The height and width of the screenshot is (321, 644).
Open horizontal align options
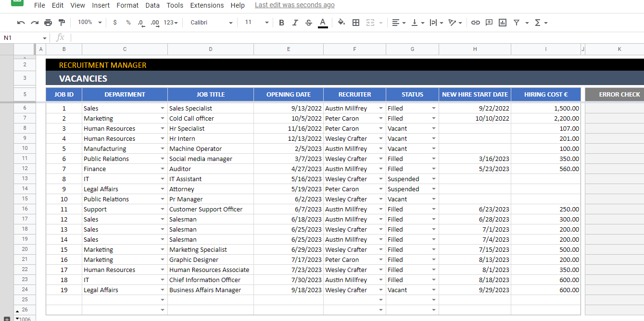coord(399,23)
